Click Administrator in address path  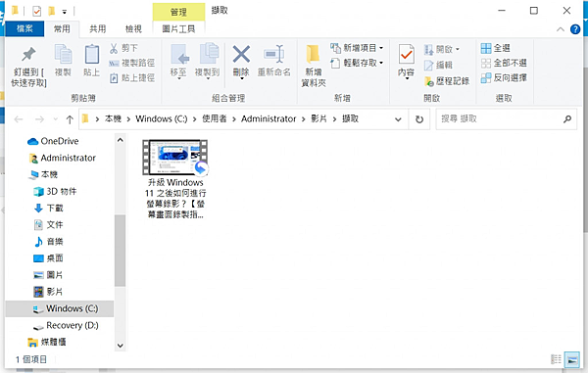tap(269, 119)
